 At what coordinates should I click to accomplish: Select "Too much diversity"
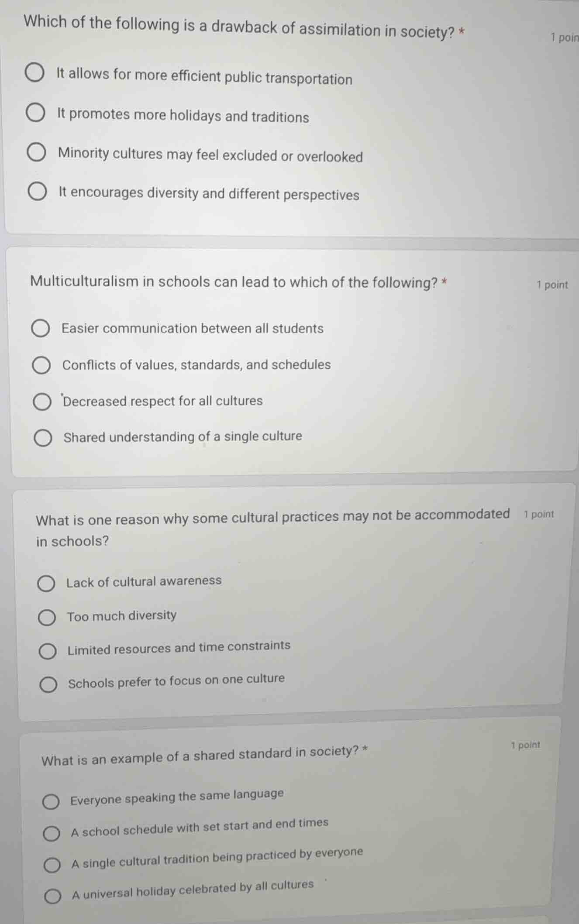click(47, 617)
